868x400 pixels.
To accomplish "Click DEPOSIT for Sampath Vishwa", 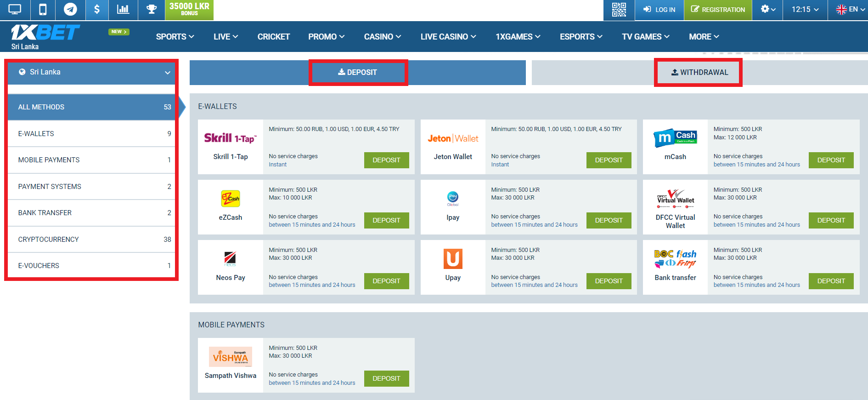I will point(387,378).
